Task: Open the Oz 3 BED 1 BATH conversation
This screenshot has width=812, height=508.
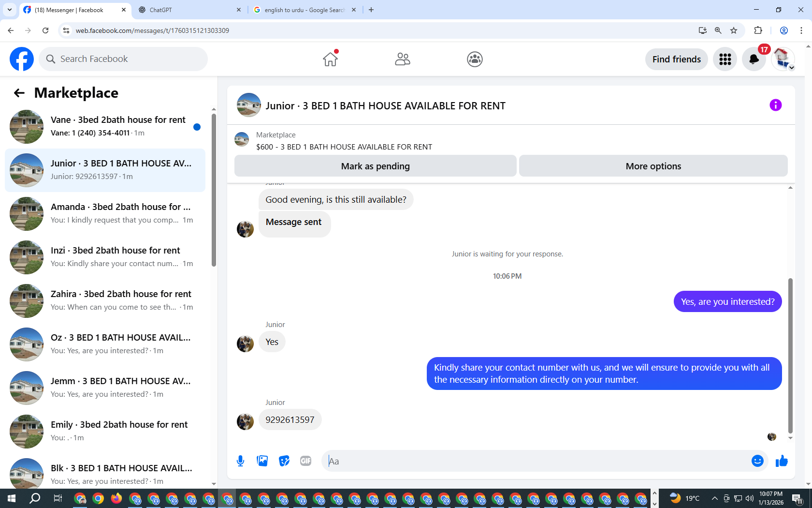Action: tap(105, 344)
